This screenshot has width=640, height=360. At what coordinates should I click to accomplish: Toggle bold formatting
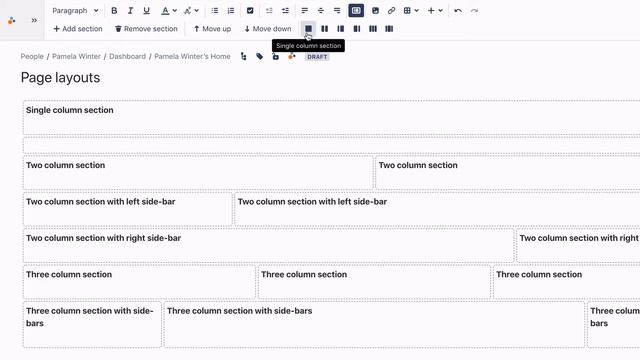pos(114,11)
